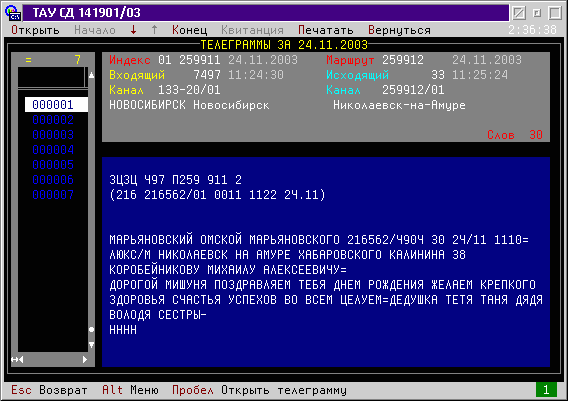Click the line КОРОБЕЙНИКОВУ МИХАИЛУ АЛЕКСЕЕВИЧУ

(228, 270)
